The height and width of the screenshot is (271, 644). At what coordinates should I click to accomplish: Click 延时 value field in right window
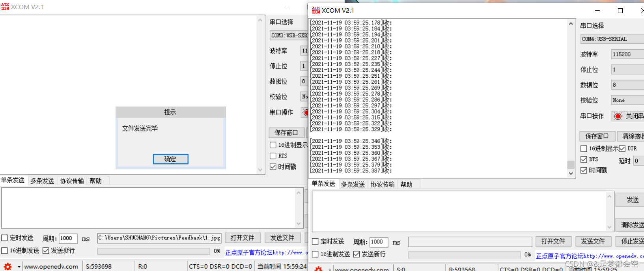tap(638, 161)
